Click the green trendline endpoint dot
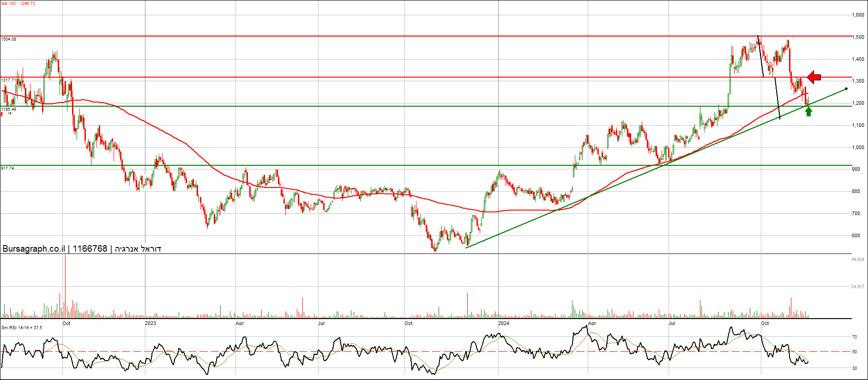The width and height of the screenshot is (868, 380). click(846, 89)
